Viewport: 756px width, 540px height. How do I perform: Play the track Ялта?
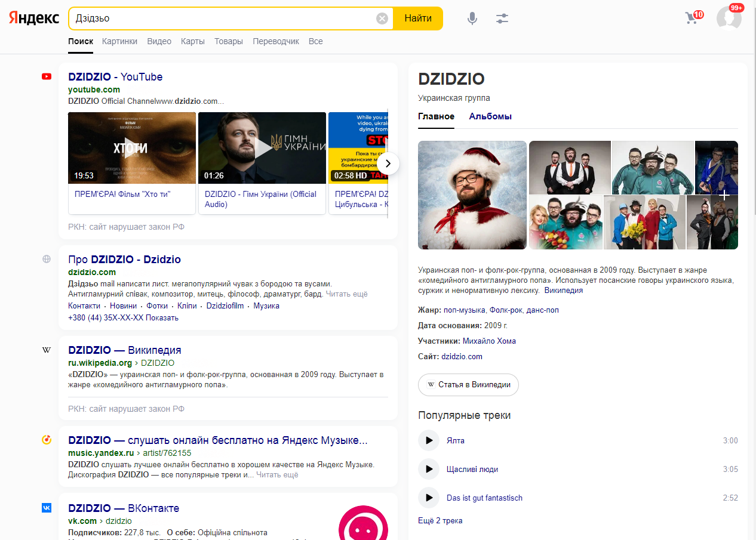(429, 440)
